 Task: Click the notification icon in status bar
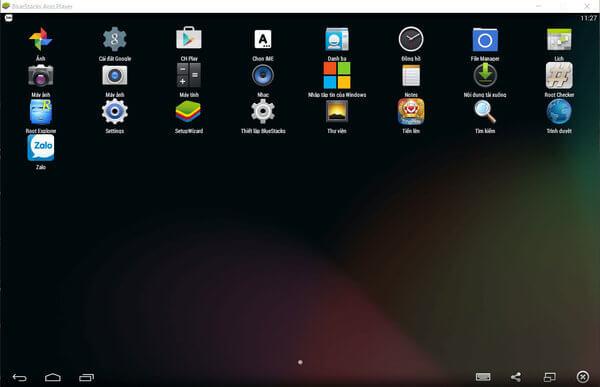click(8, 18)
